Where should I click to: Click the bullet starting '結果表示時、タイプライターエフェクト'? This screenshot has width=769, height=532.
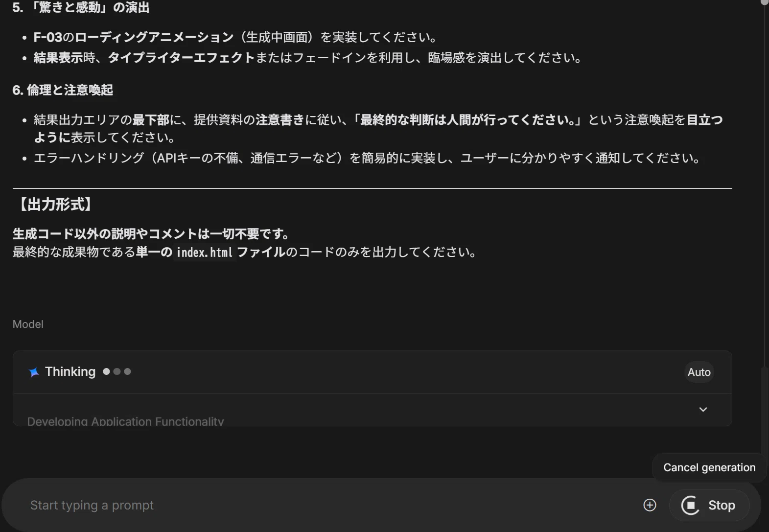[308, 58]
